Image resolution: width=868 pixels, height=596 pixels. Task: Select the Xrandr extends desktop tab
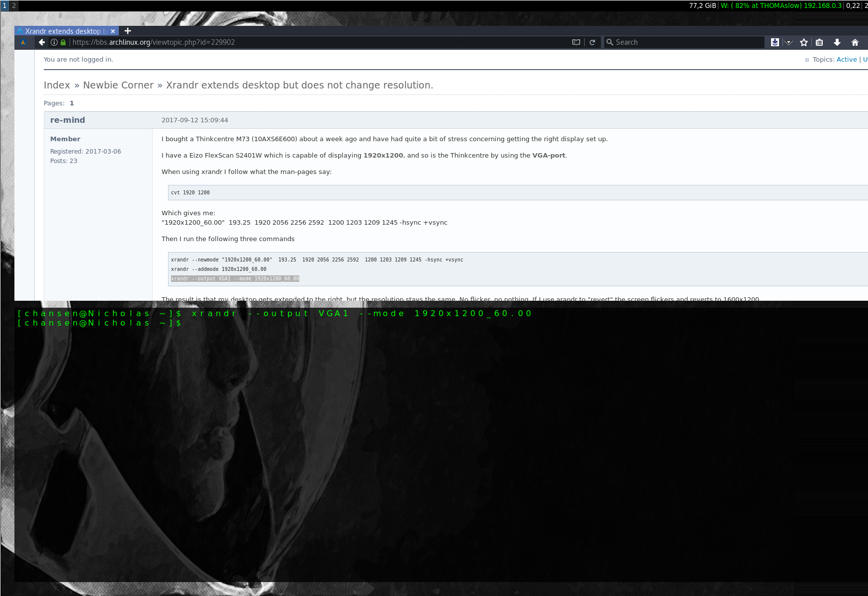67,31
